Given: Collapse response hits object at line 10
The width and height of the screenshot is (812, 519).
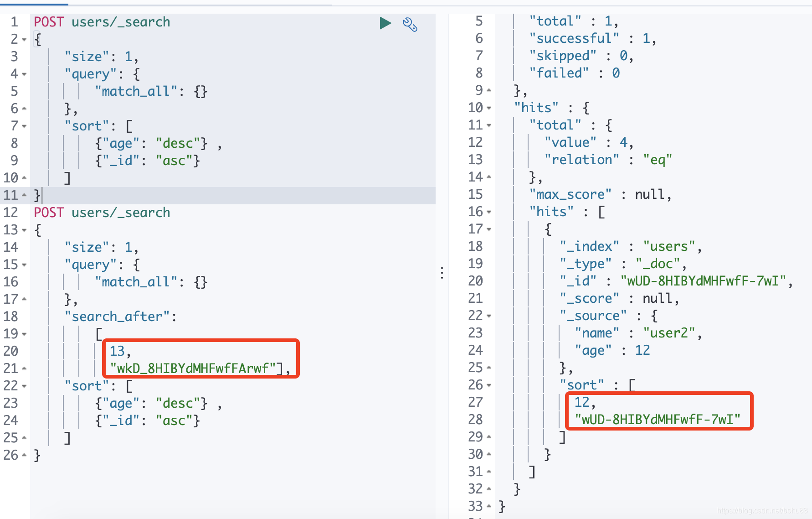Looking at the screenshot, I should tap(489, 108).
